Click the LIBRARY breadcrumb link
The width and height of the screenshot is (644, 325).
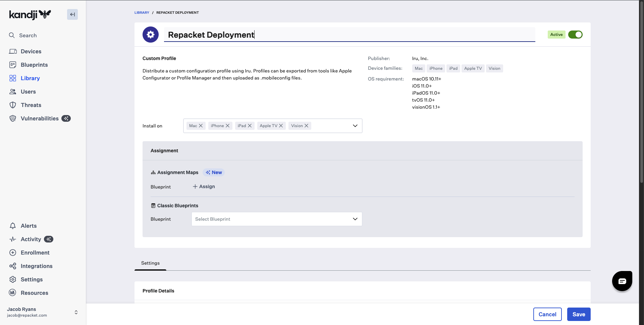142,13
